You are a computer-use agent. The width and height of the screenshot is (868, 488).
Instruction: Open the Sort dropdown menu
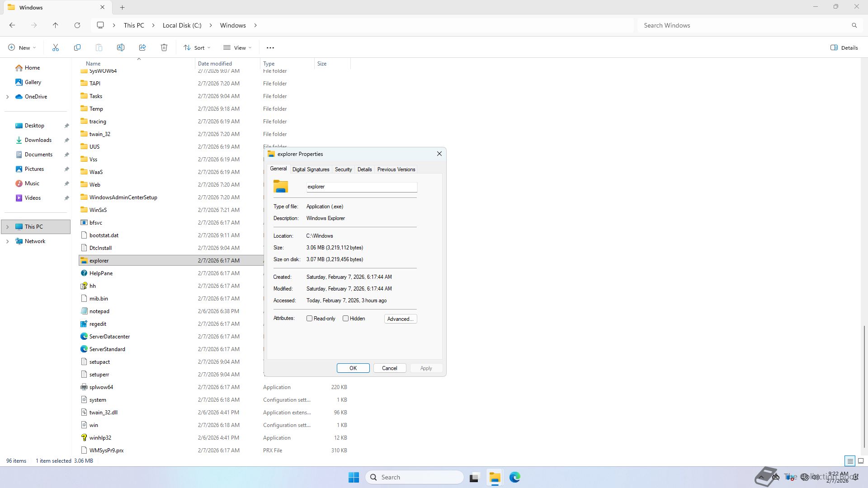[x=197, y=47]
